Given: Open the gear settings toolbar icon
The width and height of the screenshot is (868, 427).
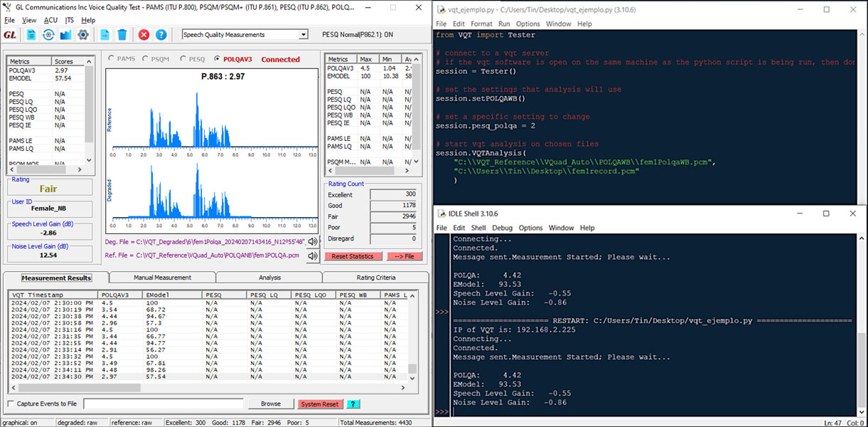Looking at the screenshot, I should coord(83,35).
